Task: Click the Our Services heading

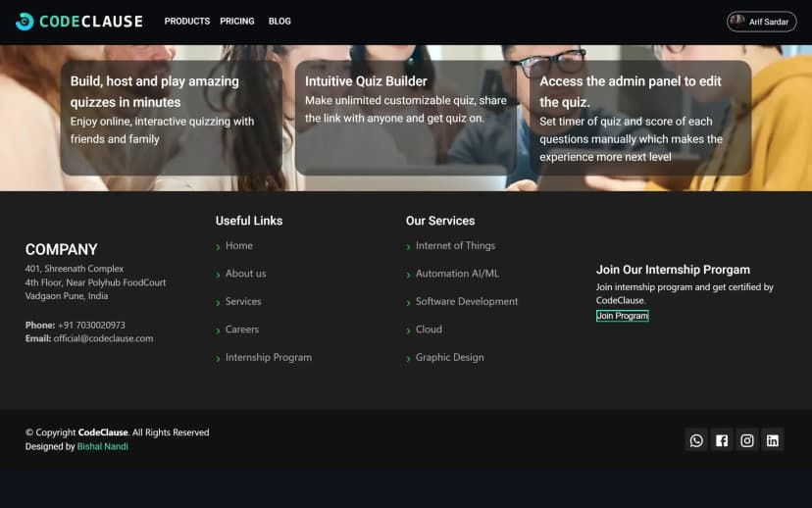Action: click(x=440, y=221)
